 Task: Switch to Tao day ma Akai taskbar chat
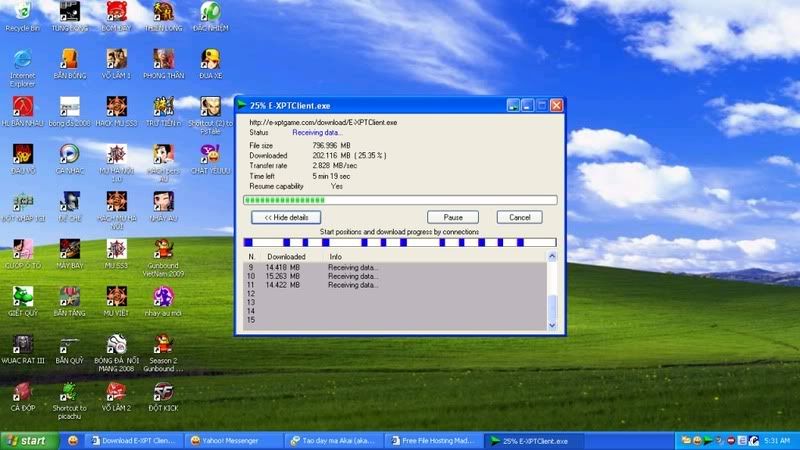pyautogui.click(x=333, y=441)
